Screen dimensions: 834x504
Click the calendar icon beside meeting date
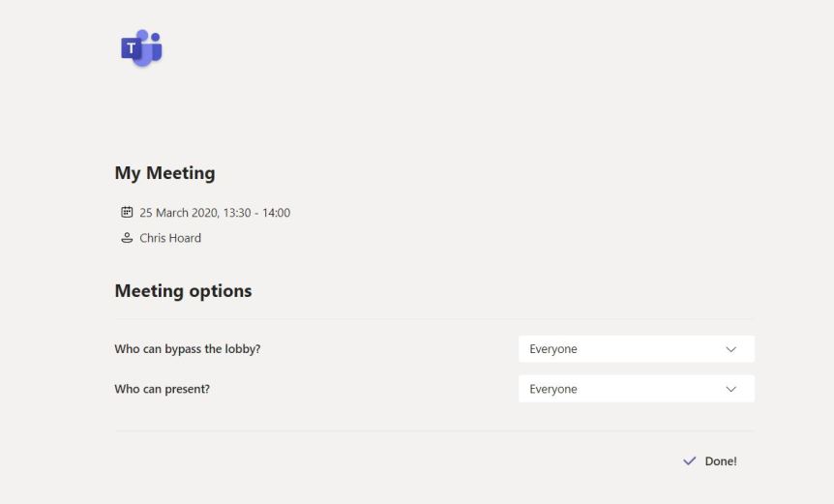click(x=126, y=213)
